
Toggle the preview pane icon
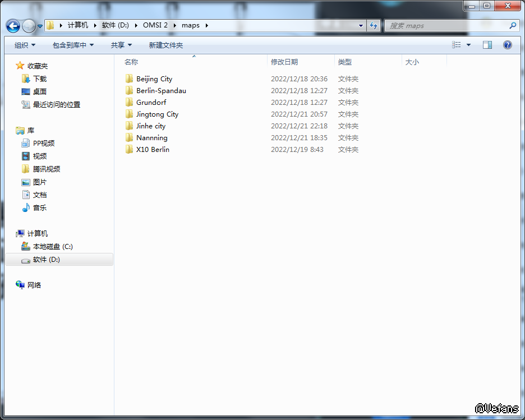point(487,45)
